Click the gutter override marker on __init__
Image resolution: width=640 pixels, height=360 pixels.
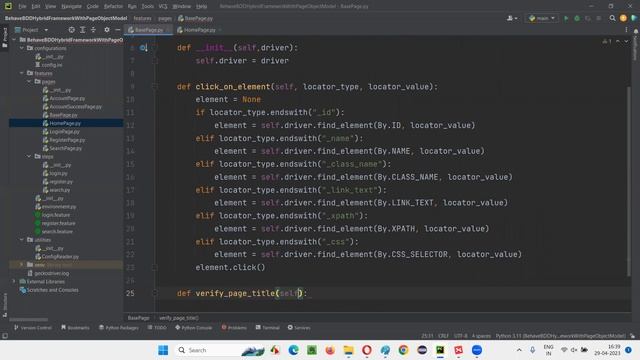coord(143,48)
